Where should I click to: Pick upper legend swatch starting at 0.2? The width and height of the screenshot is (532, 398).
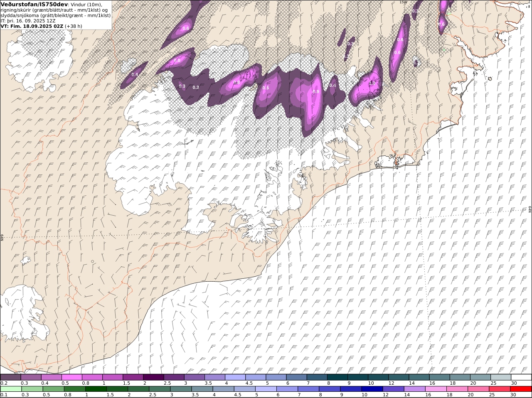coord(11,377)
